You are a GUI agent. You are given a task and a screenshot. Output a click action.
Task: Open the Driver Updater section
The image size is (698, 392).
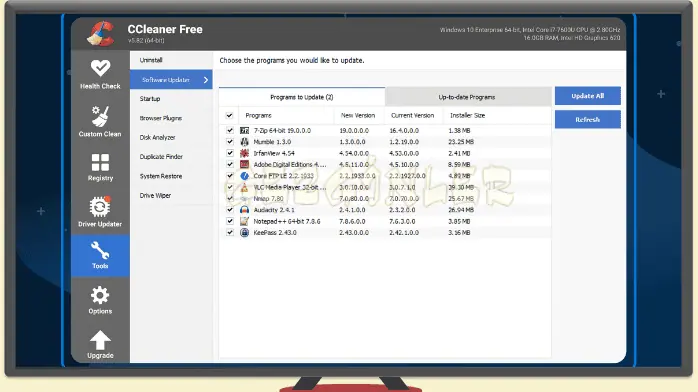pyautogui.click(x=100, y=212)
